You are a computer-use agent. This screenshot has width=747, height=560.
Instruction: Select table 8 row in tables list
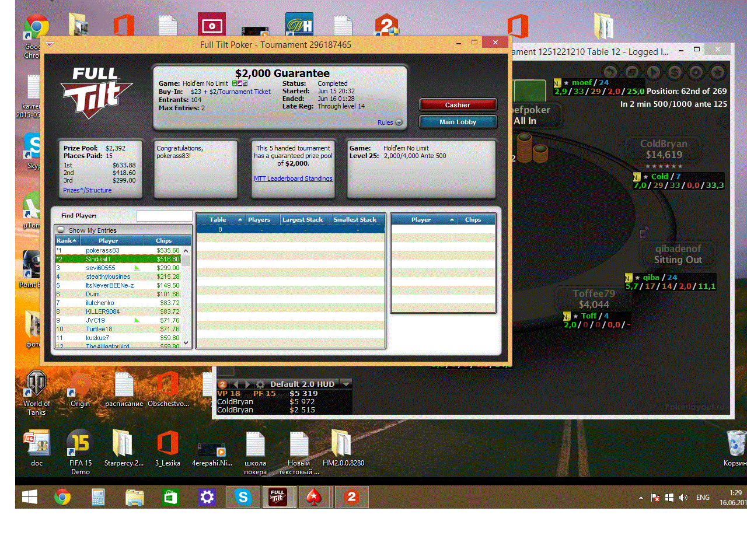tap(290, 229)
